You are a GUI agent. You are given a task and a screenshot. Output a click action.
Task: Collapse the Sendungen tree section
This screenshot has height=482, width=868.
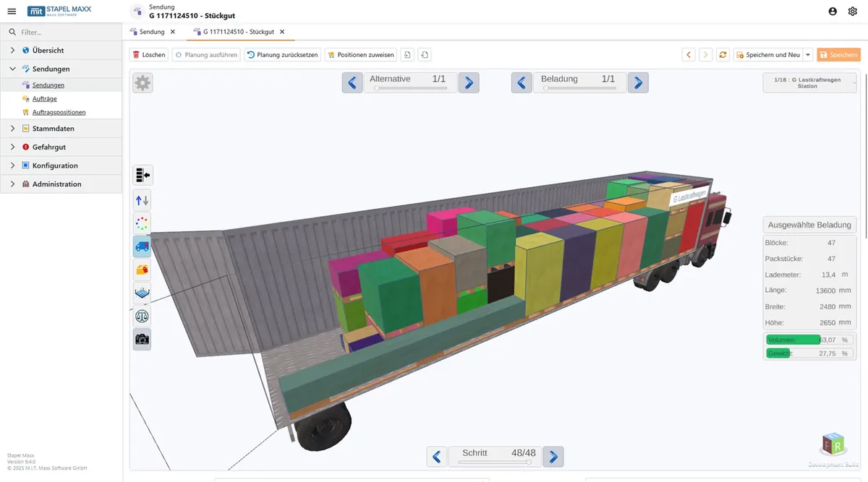tap(13, 69)
